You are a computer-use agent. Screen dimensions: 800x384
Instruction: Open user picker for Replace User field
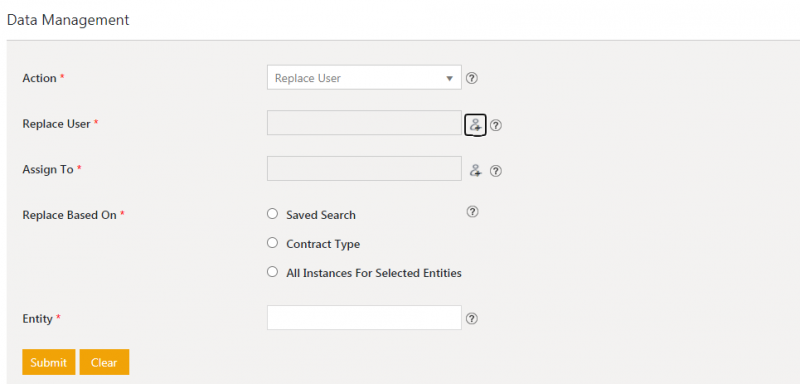pos(475,124)
